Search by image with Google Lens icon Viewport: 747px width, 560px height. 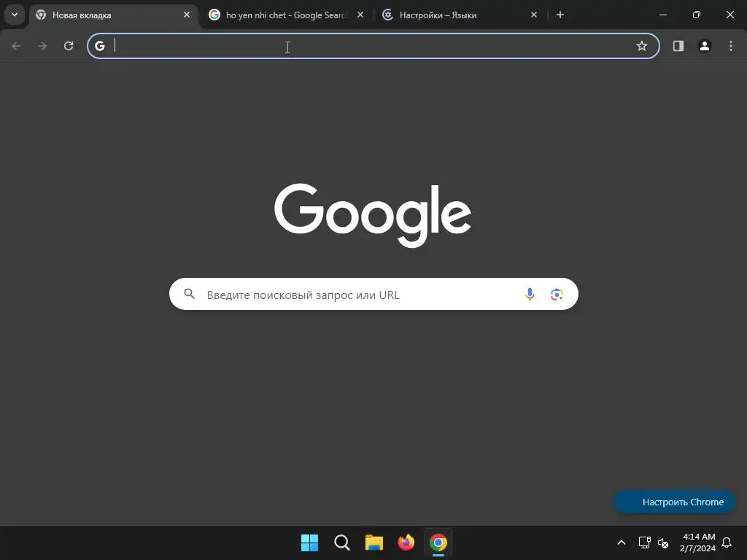(557, 295)
